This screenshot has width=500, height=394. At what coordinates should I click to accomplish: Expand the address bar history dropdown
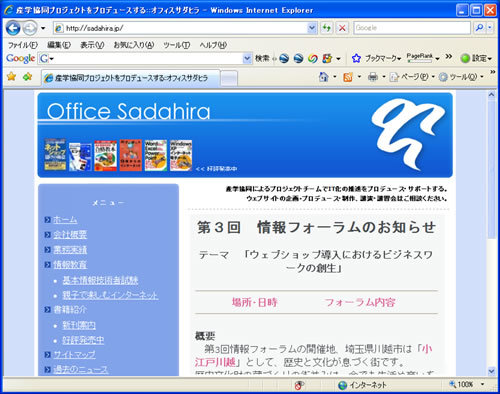coord(312,28)
